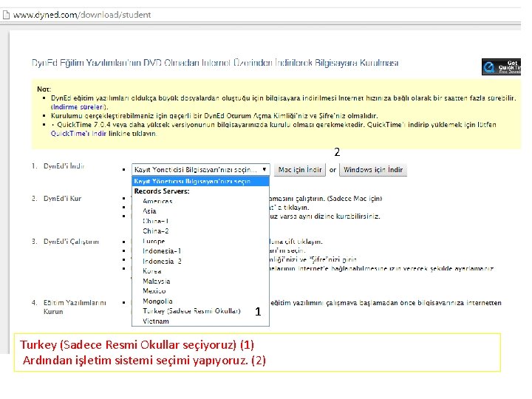This screenshot has width=532, height=399.
Task: Choose Americas from the server list
Action: coord(157,201)
